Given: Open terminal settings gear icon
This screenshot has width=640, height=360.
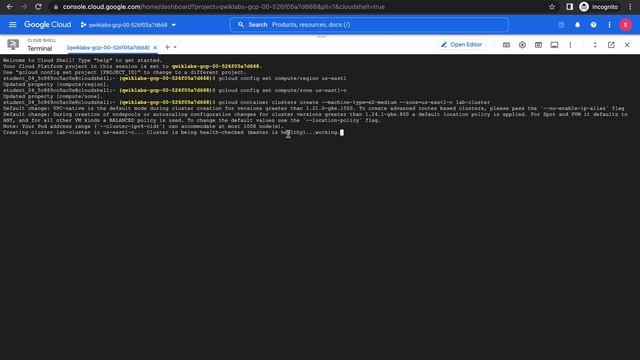Looking at the screenshot, I should [x=522, y=45].
